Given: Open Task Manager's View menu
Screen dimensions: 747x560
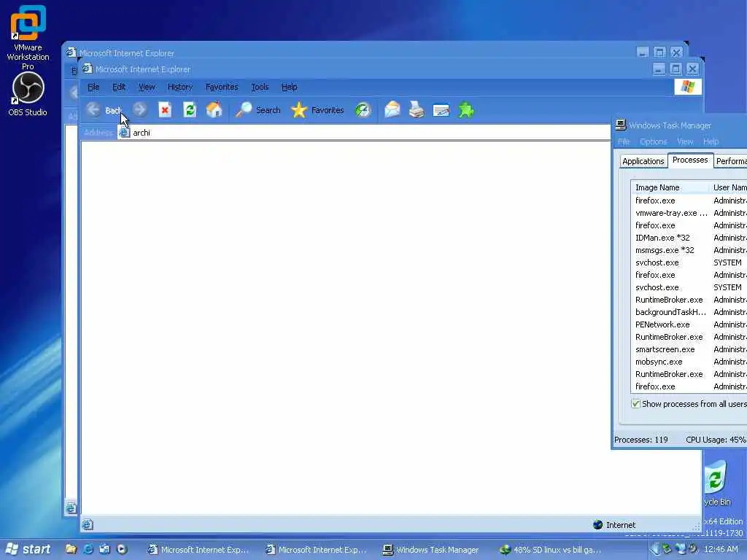Looking at the screenshot, I should tap(685, 141).
